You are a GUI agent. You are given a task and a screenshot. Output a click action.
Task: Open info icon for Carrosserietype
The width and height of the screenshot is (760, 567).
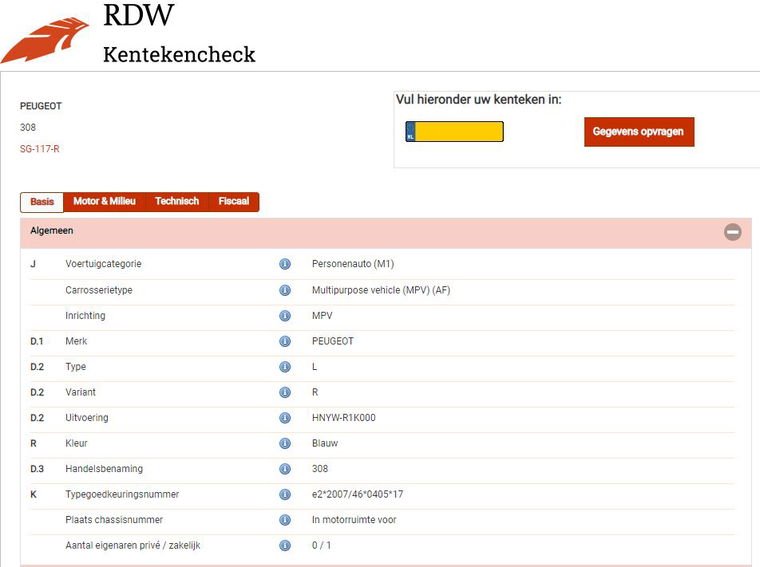[285, 290]
